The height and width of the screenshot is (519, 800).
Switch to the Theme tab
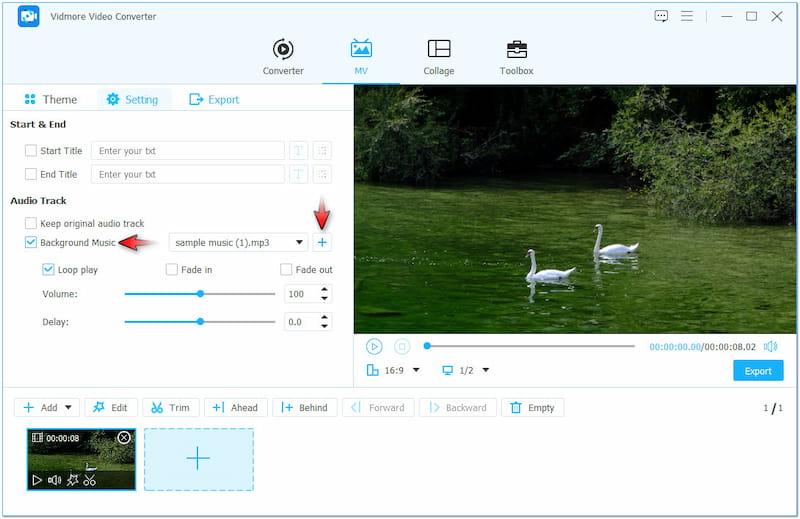tap(49, 100)
